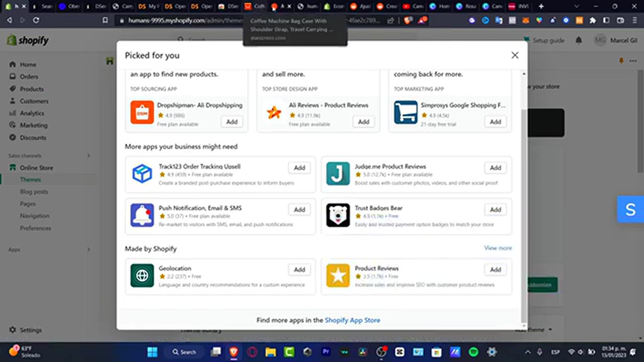Click the Shopify logo
This screenshot has height=362, width=644.
[x=28, y=40]
